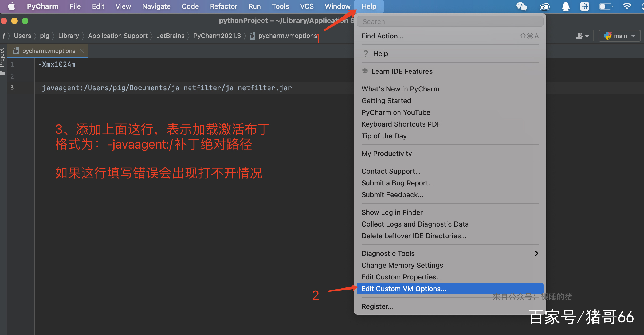Screen dimensions: 644x335
Task: Choose Getting Started
Action: pos(450,101)
